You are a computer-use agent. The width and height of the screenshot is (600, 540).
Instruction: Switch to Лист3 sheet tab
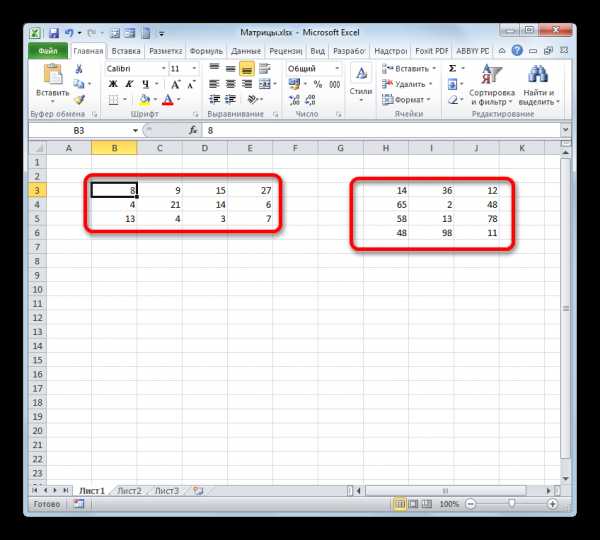pyautogui.click(x=166, y=491)
